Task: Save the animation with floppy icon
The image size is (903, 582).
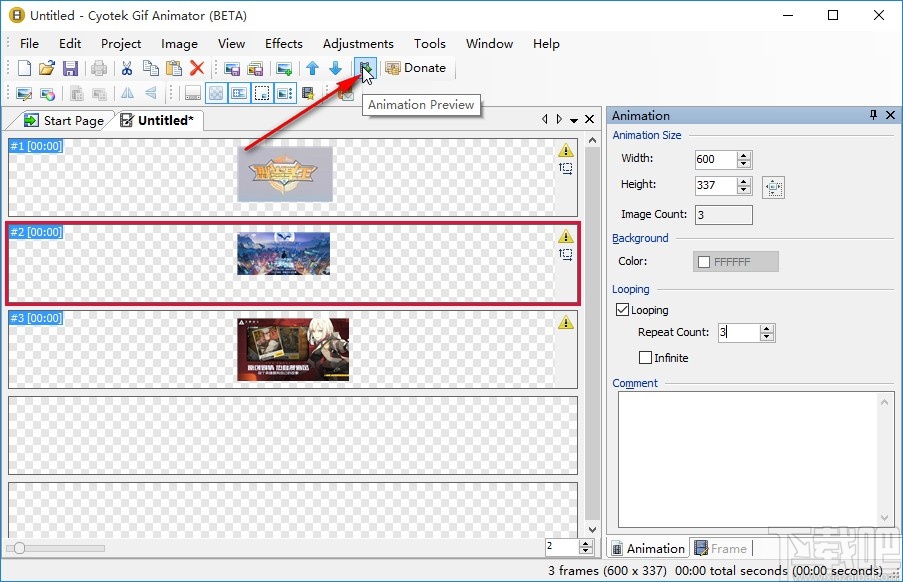Action: point(70,68)
